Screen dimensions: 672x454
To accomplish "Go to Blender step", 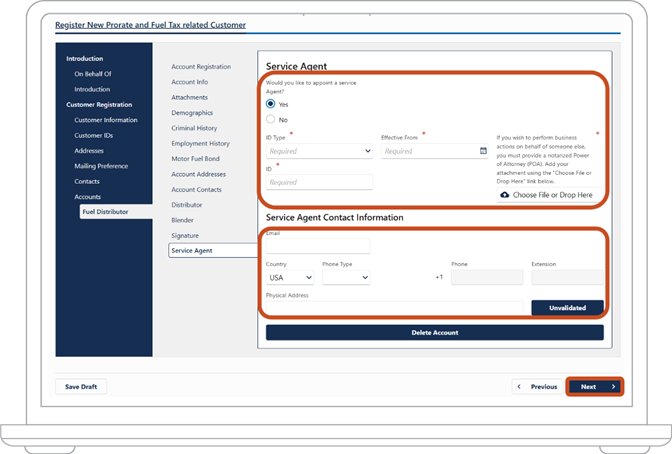I will click(182, 220).
